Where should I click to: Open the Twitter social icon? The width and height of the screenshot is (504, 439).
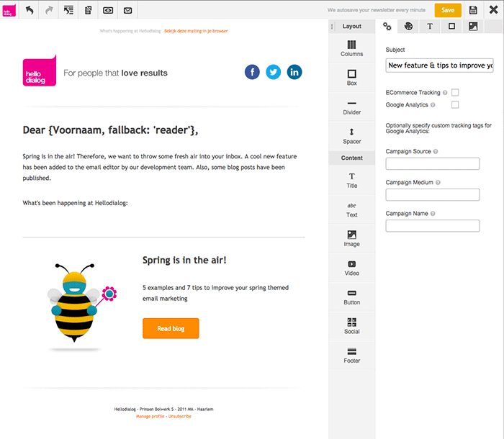click(x=273, y=72)
